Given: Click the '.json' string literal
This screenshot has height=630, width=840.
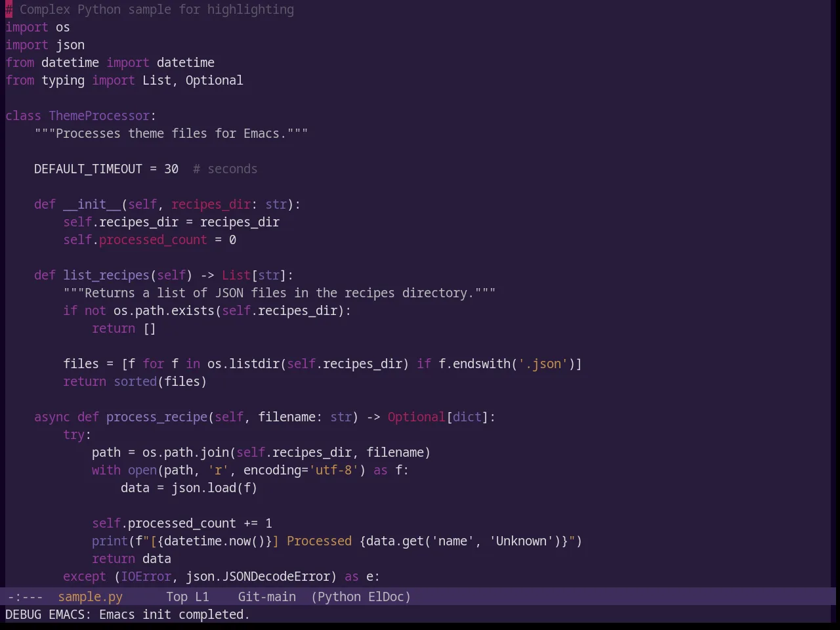Looking at the screenshot, I should (x=543, y=364).
